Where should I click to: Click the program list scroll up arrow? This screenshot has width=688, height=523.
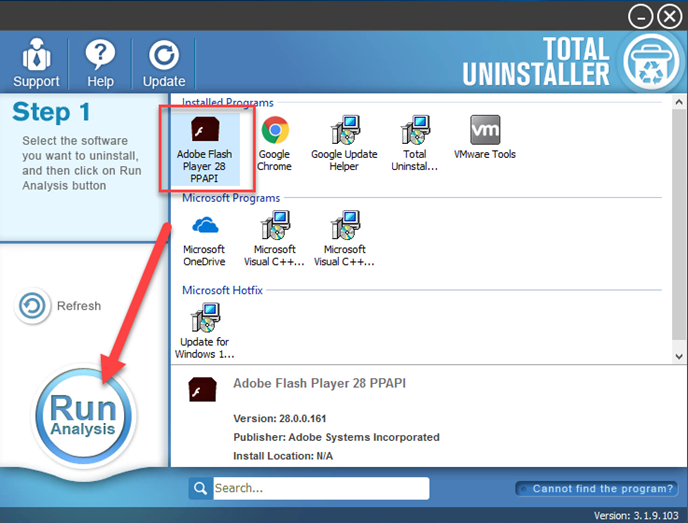tap(679, 102)
